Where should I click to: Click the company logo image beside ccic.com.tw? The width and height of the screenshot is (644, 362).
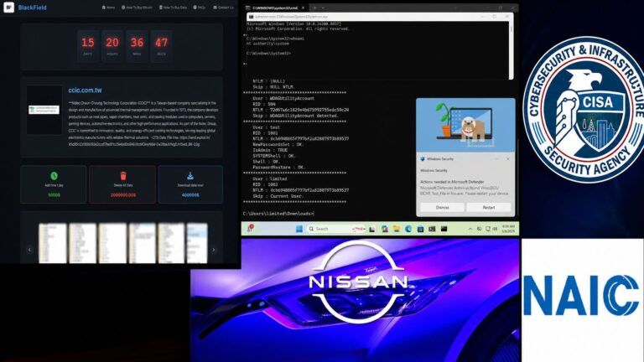tap(44, 110)
